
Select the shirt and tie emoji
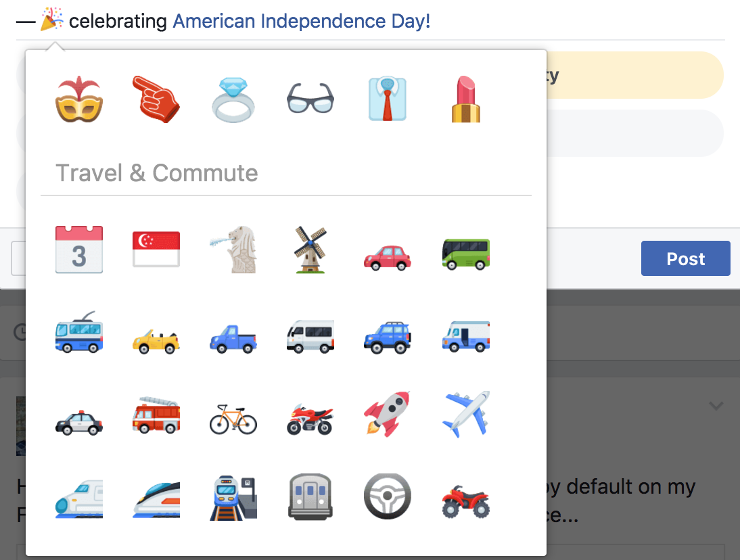pyautogui.click(x=388, y=98)
